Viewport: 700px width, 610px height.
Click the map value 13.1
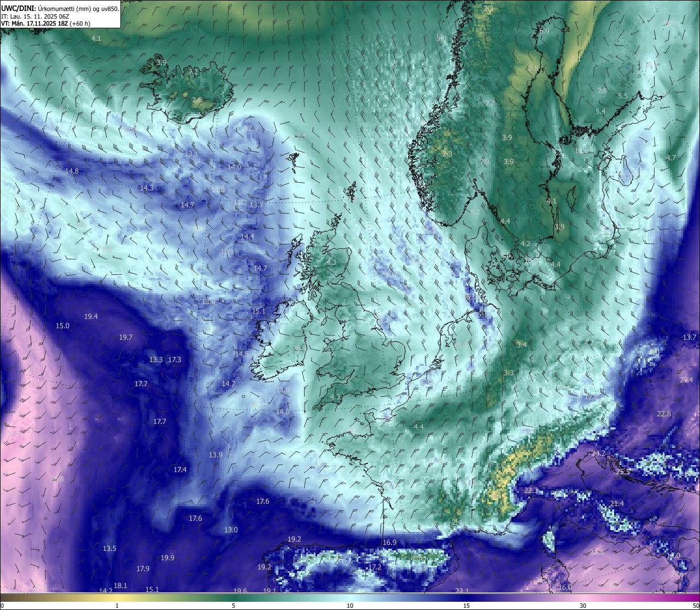[191, 154]
